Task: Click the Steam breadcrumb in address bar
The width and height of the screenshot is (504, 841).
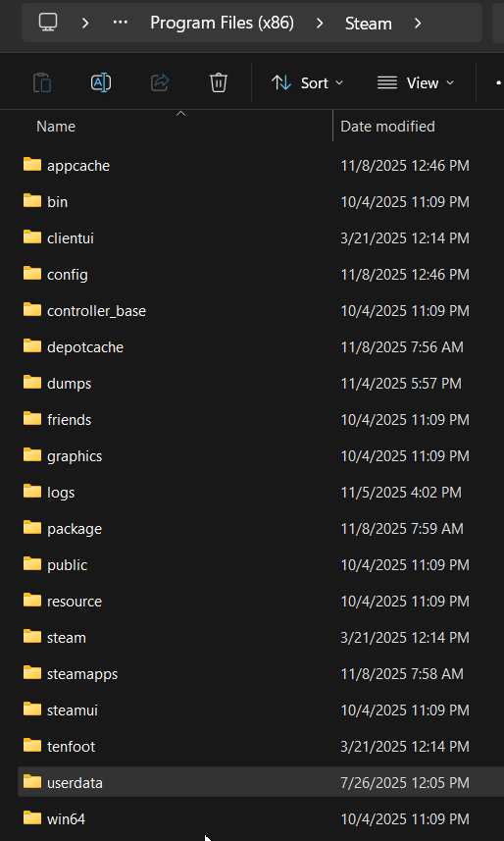Action: point(369,24)
